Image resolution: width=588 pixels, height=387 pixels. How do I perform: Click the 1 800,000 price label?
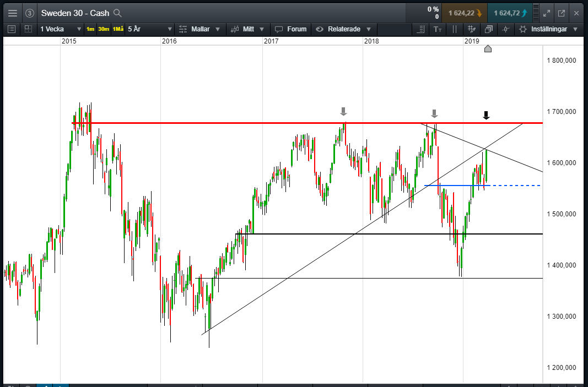point(562,61)
